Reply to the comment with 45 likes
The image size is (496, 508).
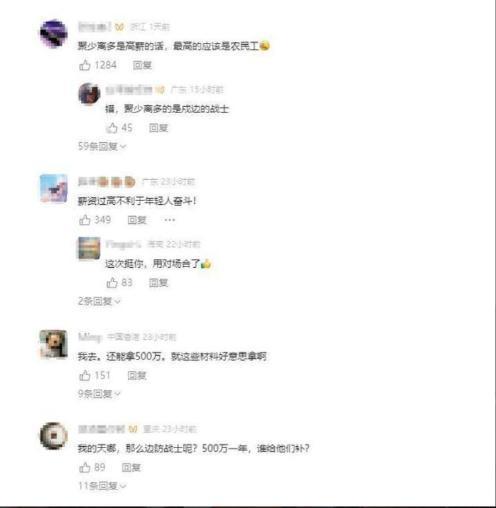[x=158, y=128]
